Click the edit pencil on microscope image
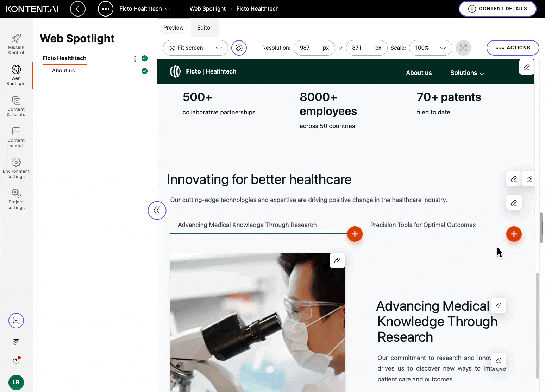545x392 pixels. (x=337, y=261)
